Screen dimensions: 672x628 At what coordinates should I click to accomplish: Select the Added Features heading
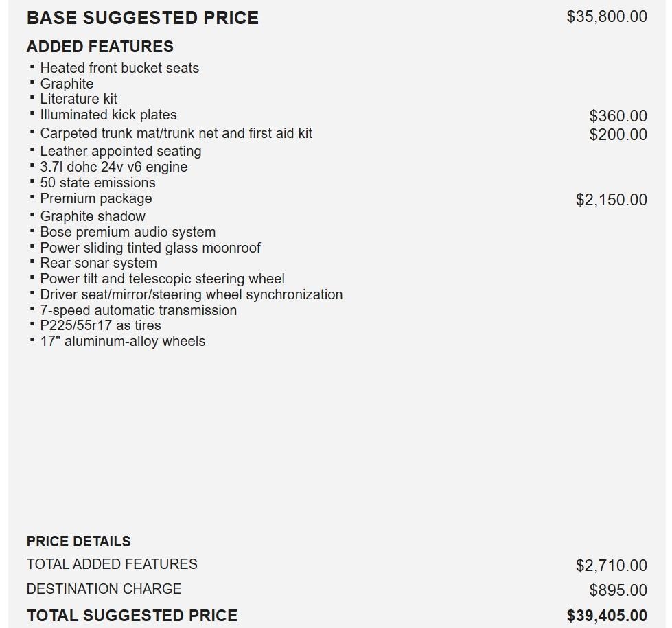(x=100, y=47)
